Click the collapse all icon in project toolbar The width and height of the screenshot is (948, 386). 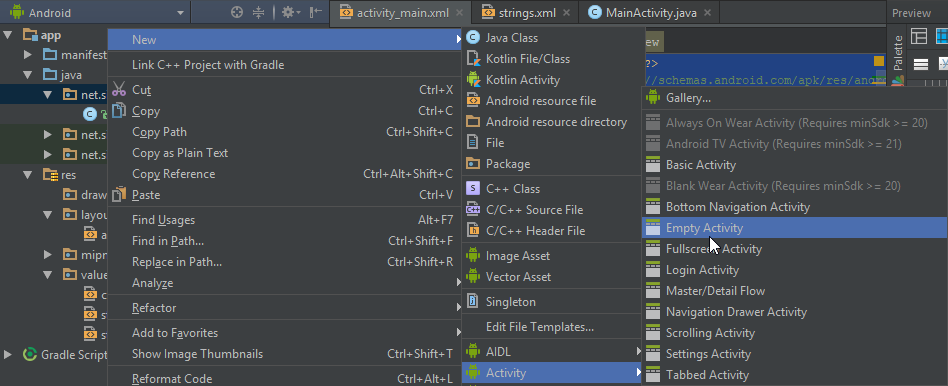259,12
